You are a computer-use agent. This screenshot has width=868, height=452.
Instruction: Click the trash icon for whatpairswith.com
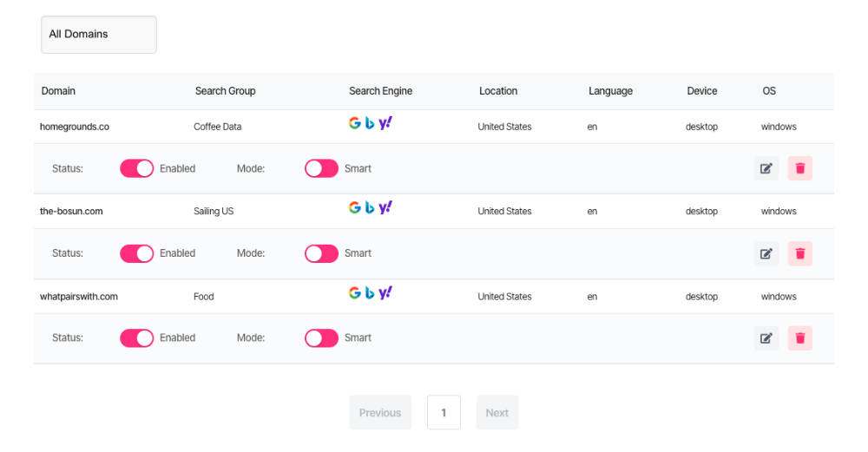click(x=800, y=337)
